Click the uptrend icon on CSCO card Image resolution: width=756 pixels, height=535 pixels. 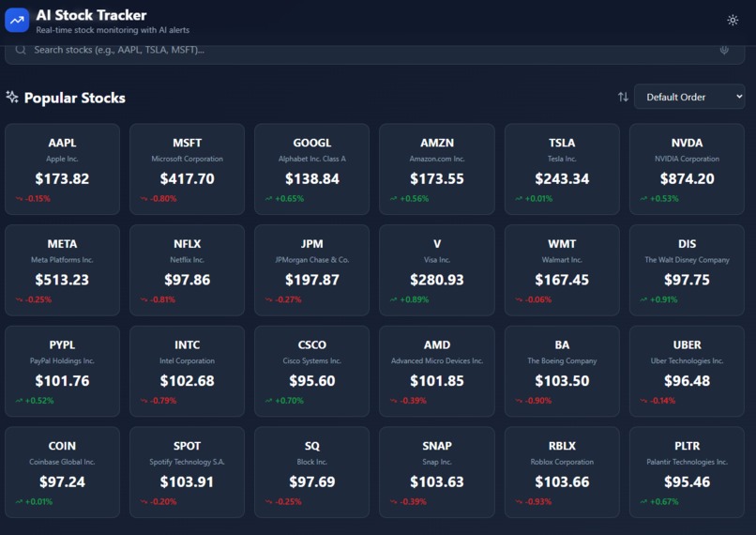(268, 401)
